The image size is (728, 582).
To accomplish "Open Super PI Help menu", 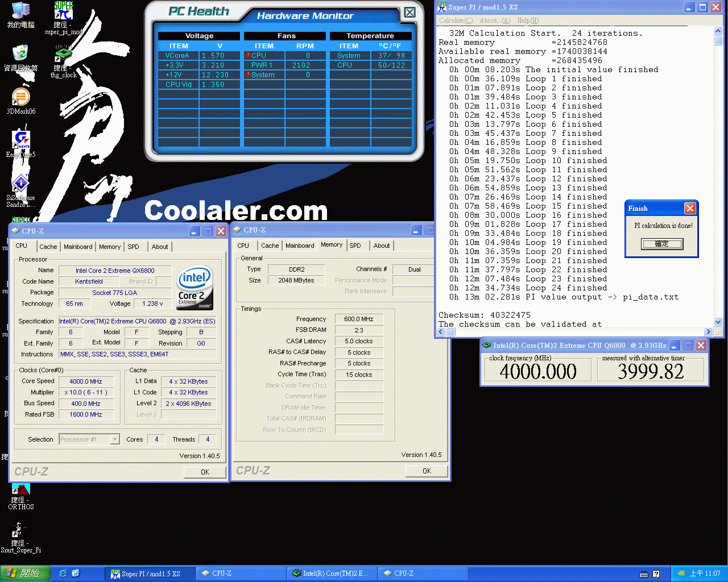I will tap(528, 20).
